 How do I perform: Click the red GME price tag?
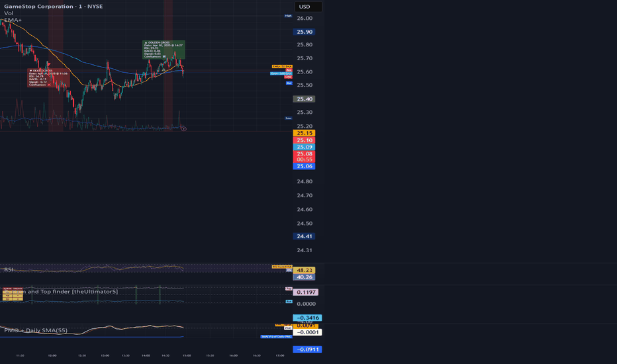pos(289,77)
